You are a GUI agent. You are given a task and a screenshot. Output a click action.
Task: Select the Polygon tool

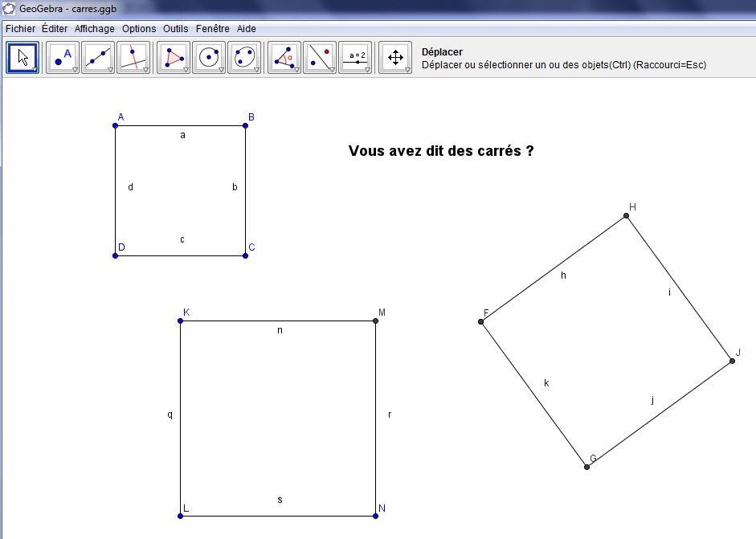(x=173, y=58)
